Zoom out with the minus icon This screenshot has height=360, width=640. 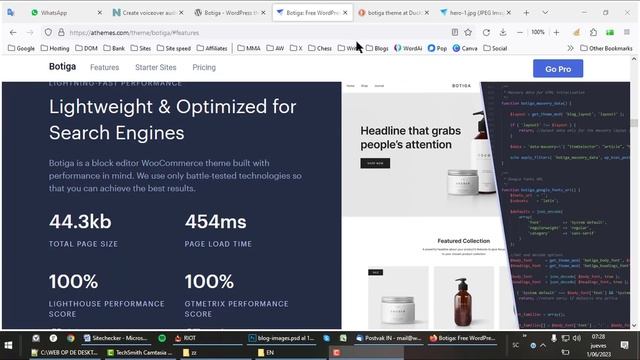click(x=520, y=32)
